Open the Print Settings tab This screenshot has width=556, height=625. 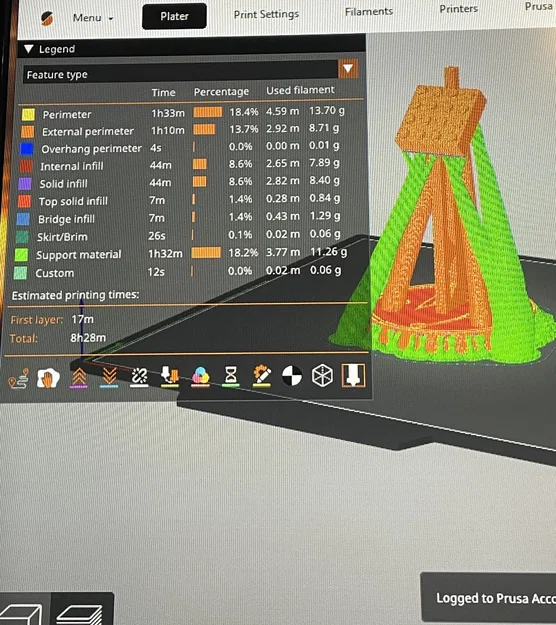point(266,14)
